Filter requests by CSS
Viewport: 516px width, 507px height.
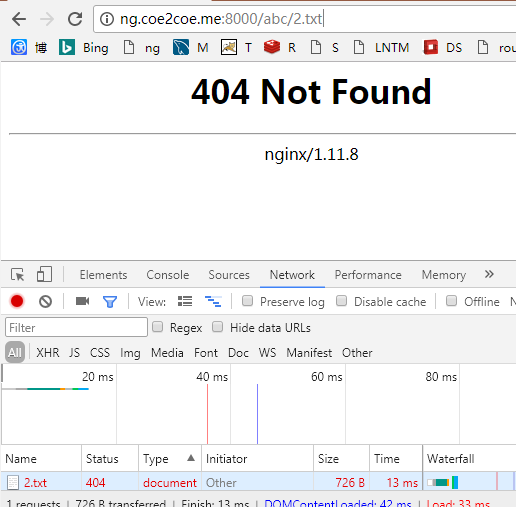100,353
